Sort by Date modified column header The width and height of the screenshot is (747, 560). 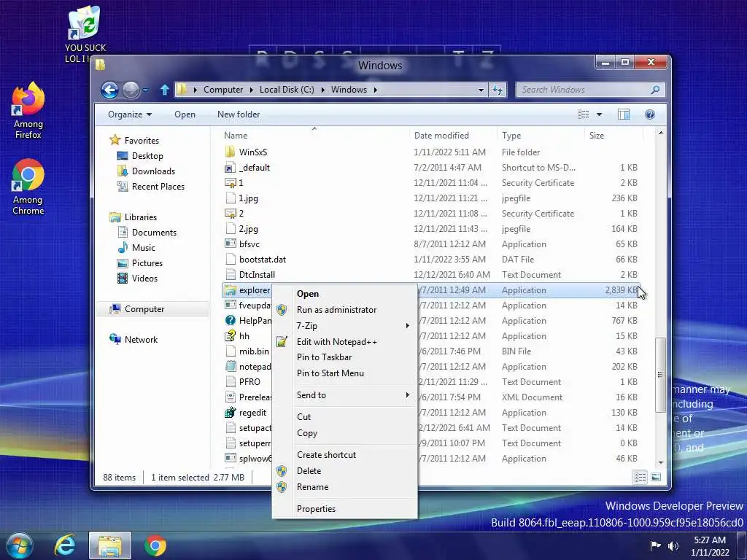tap(453, 135)
